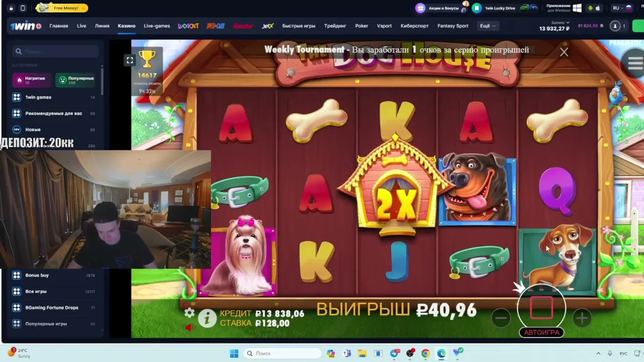Open the JetX game link
The width and height of the screenshot is (644, 362).
coord(268,26)
